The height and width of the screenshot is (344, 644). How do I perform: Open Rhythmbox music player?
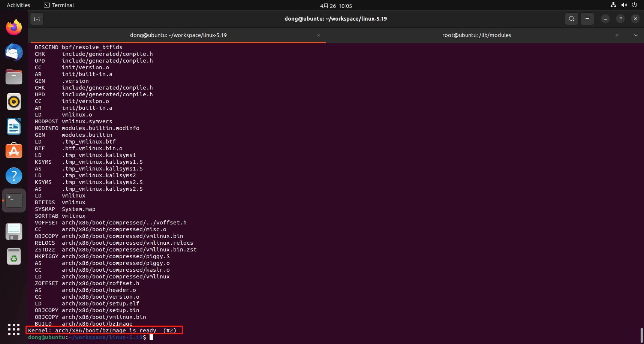pyautogui.click(x=14, y=102)
